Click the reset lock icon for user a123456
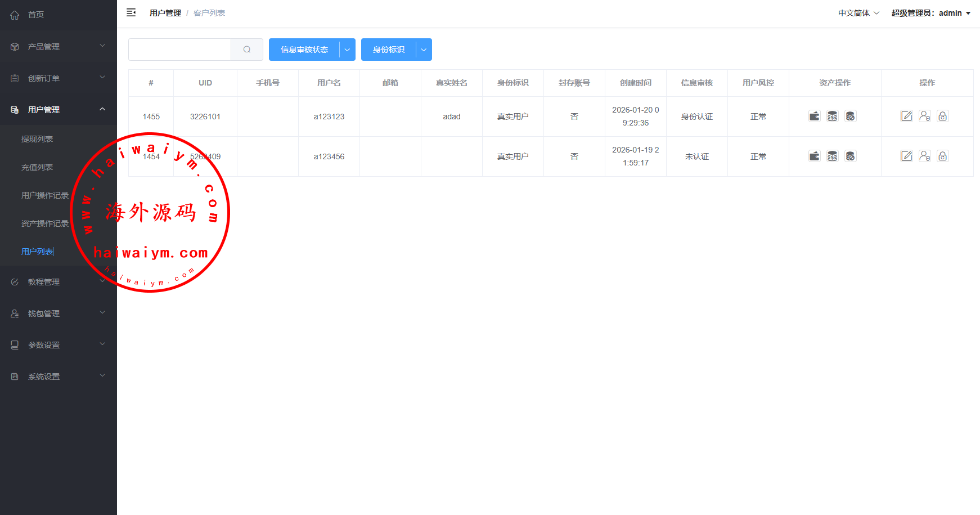980x515 pixels. pyautogui.click(x=942, y=156)
